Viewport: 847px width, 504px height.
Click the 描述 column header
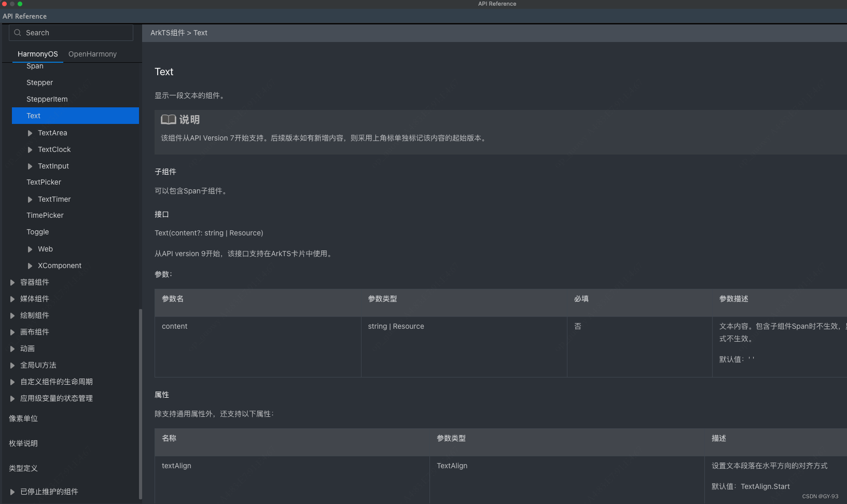(x=719, y=438)
